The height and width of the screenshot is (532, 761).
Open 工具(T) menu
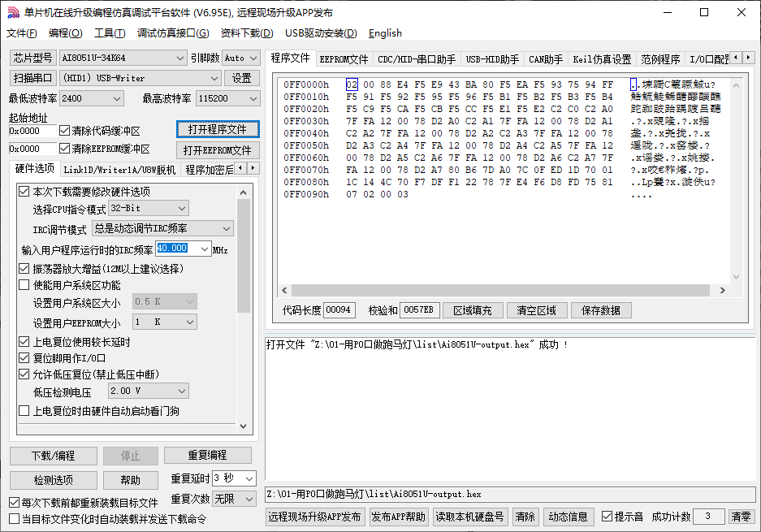point(110,33)
